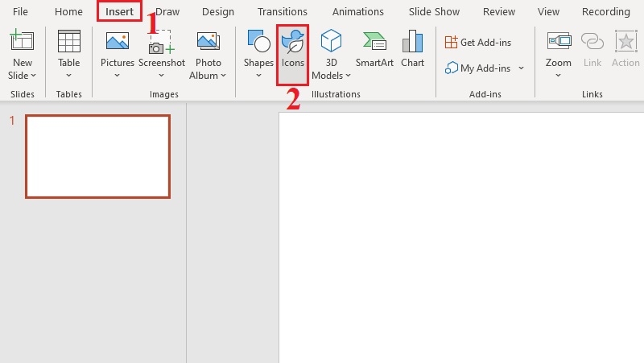The width and height of the screenshot is (644, 363).
Task: Expand the Pictures dropdown chevron
Action: 117,75
